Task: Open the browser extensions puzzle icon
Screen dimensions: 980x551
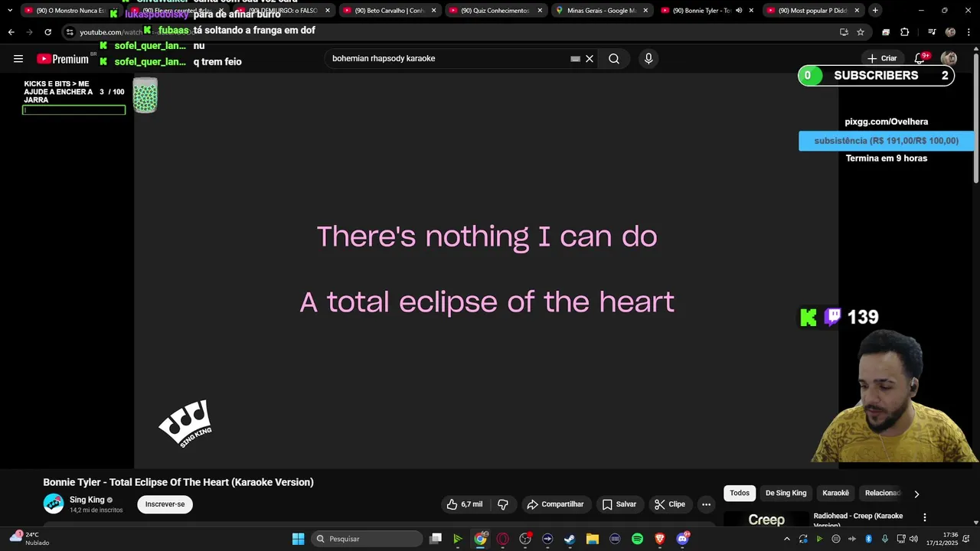Action: [x=905, y=32]
